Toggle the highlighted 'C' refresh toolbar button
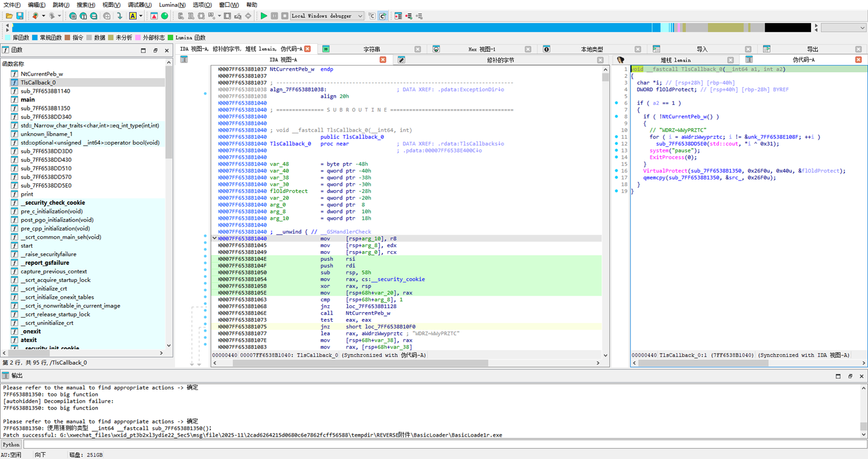The image size is (868, 459). (x=382, y=16)
